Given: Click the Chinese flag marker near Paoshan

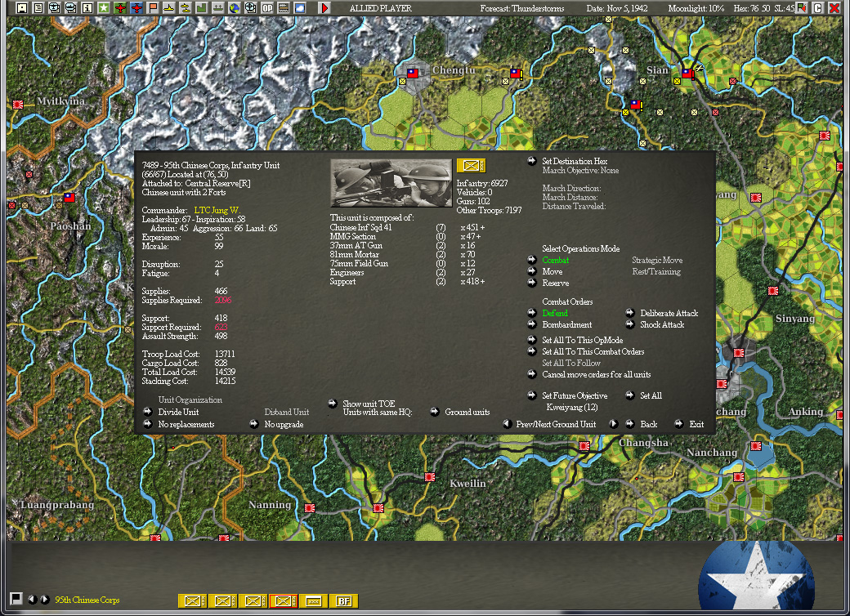Looking at the screenshot, I should [69, 198].
